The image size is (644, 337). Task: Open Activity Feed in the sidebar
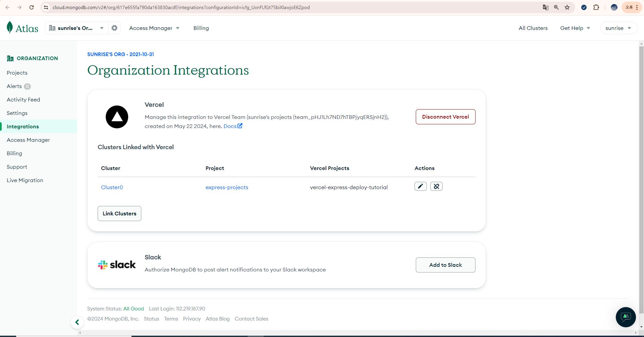click(23, 100)
